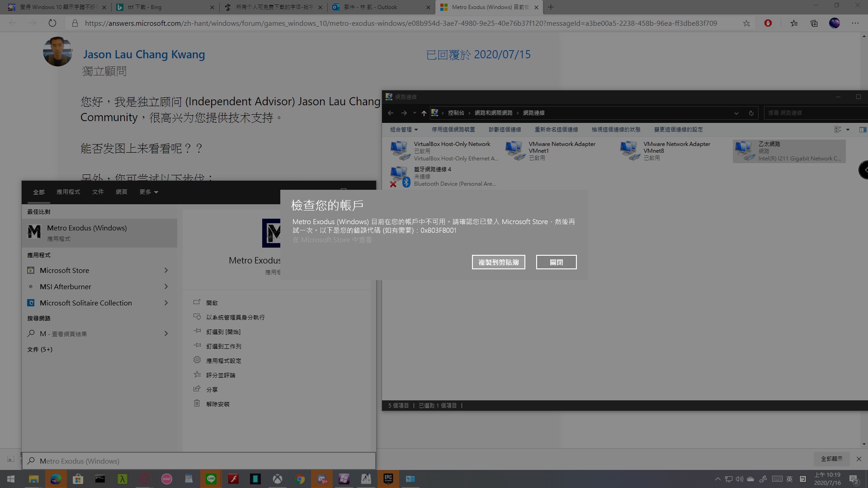Click 檢視這個連線的狀態 in the toolbar
This screenshot has width=868, height=488.
tap(616, 130)
